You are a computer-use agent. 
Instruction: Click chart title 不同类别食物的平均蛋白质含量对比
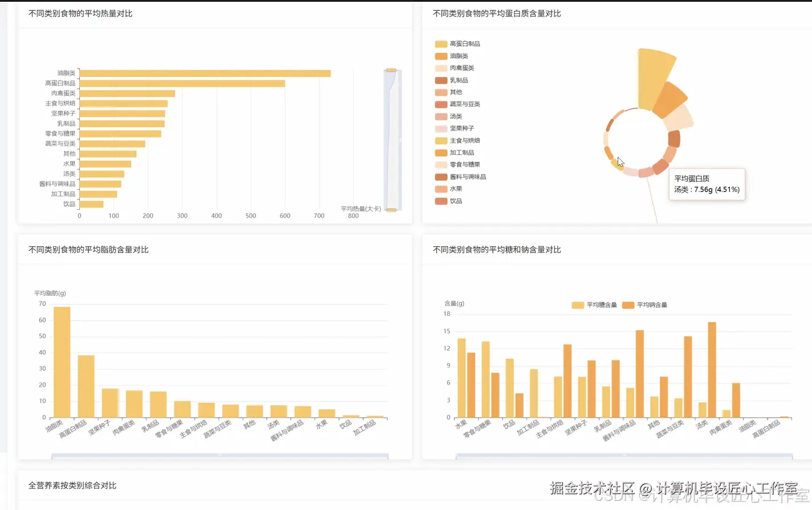tap(497, 13)
